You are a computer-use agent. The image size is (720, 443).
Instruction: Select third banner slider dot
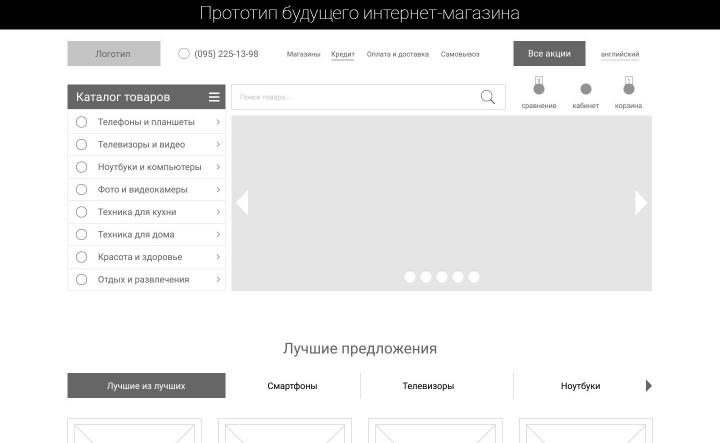(x=442, y=277)
